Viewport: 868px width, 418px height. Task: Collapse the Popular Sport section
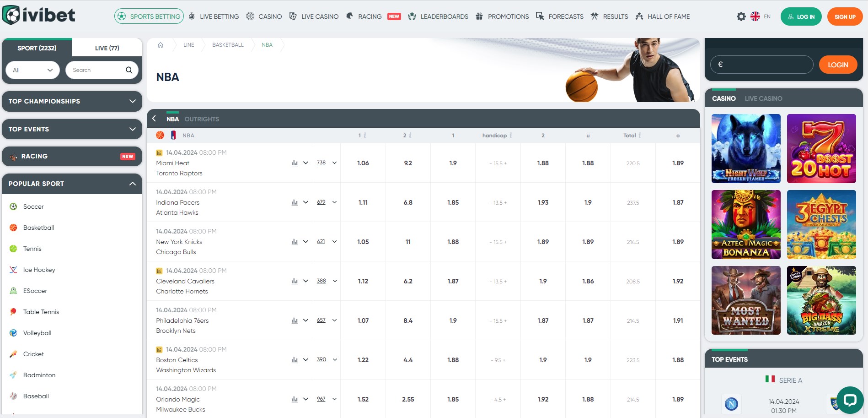72,184
